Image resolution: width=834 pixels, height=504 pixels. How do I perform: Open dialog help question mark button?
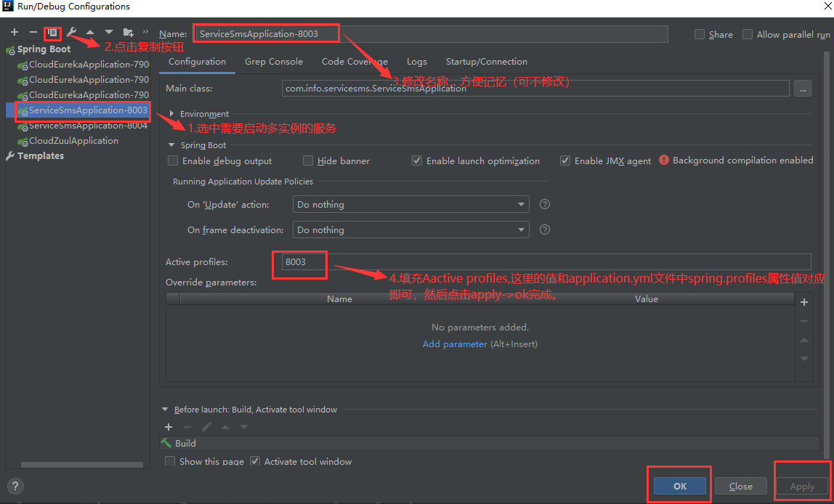coord(15,485)
